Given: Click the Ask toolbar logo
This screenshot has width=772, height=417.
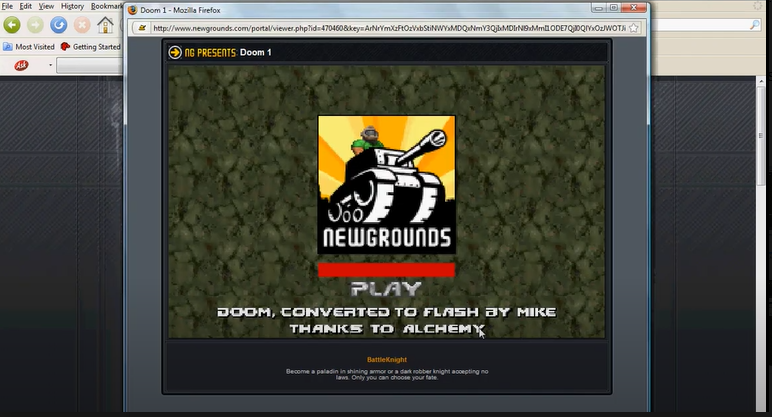Looking at the screenshot, I should pos(21,65).
